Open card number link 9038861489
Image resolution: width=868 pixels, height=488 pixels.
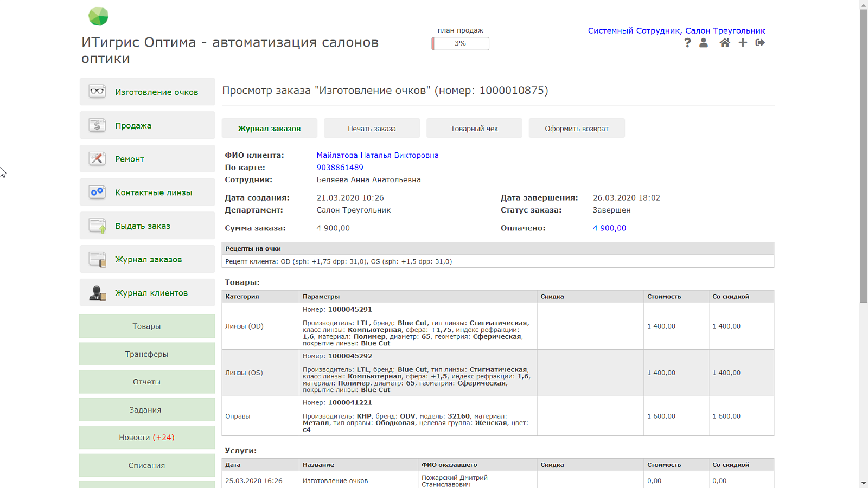coord(340,168)
